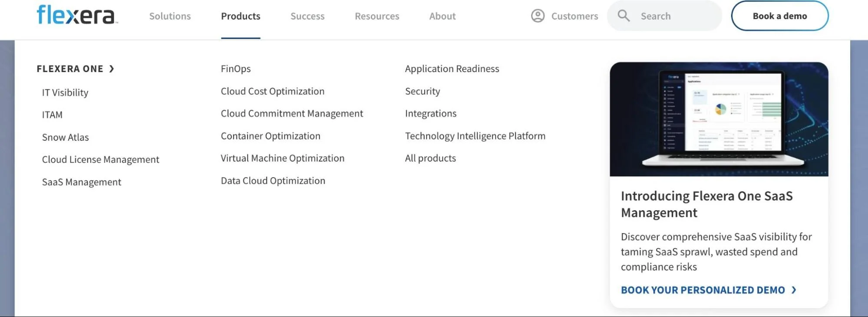Open Application Readiness

pyautogui.click(x=452, y=69)
